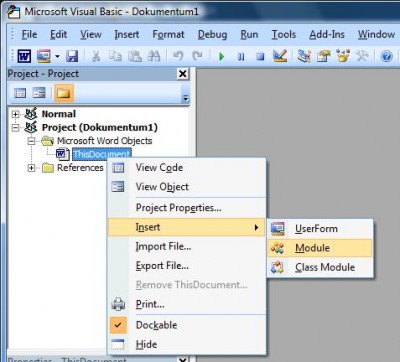Insert a UserForm from the submenu
This screenshot has width=400, height=362.
320,229
